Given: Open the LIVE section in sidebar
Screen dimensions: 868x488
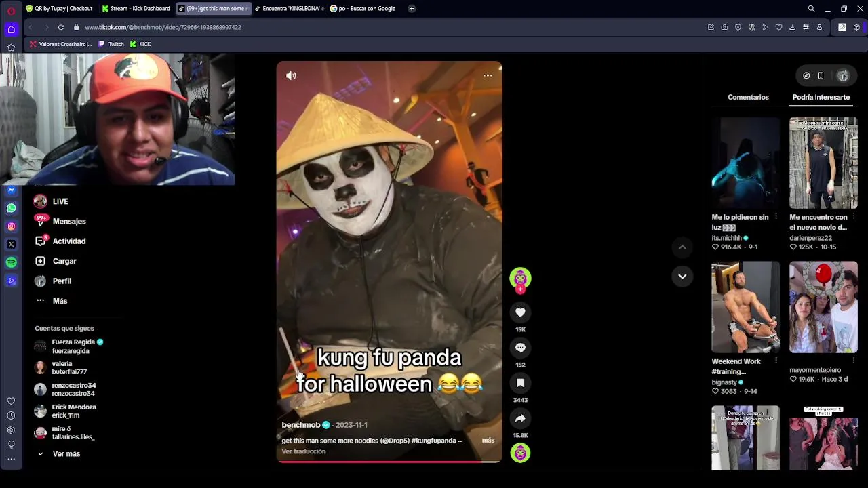Looking at the screenshot, I should [x=60, y=201].
